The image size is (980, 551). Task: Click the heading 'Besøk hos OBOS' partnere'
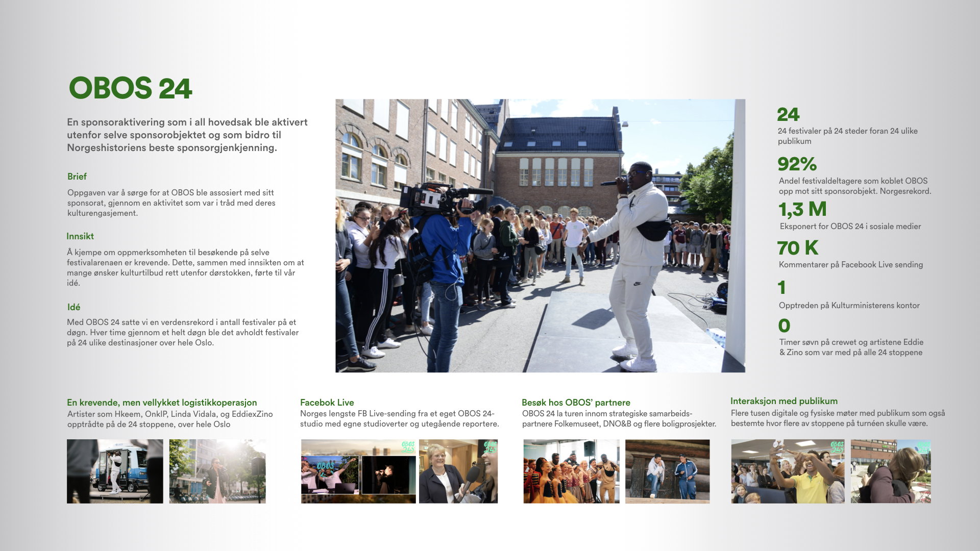[x=576, y=403]
